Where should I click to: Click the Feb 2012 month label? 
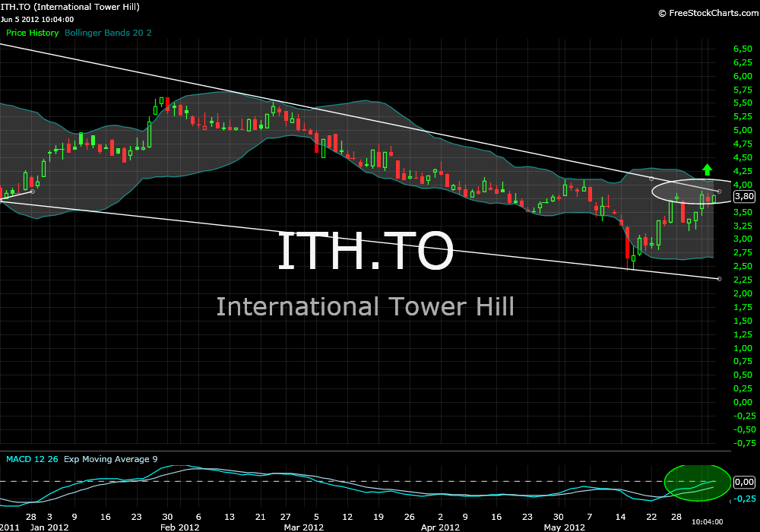pyautogui.click(x=180, y=527)
